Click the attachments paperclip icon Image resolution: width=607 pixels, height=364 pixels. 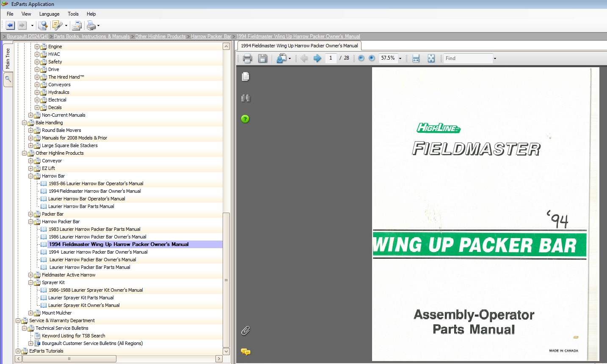tap(245, 331)
